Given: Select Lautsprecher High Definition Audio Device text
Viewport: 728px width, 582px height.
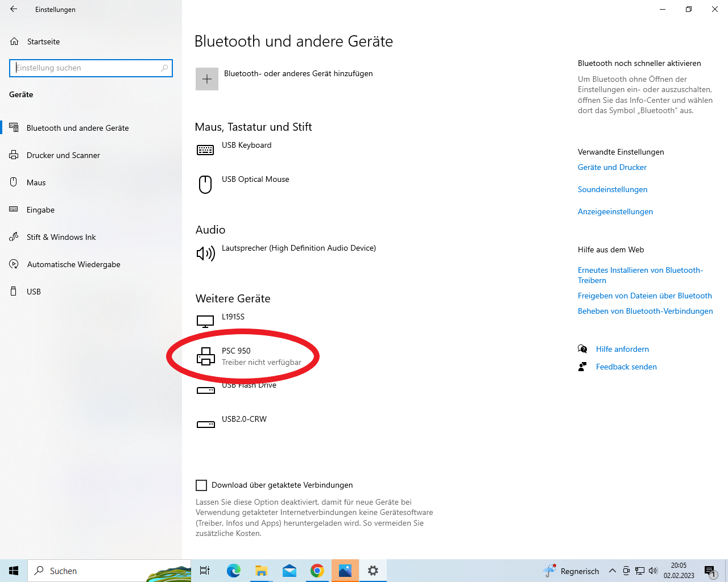Looking at the screenshot, I should (x=299, y=248).
